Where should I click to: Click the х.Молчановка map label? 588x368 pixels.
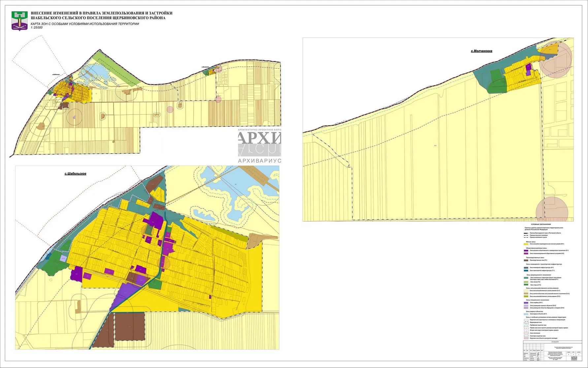point(481,51)
